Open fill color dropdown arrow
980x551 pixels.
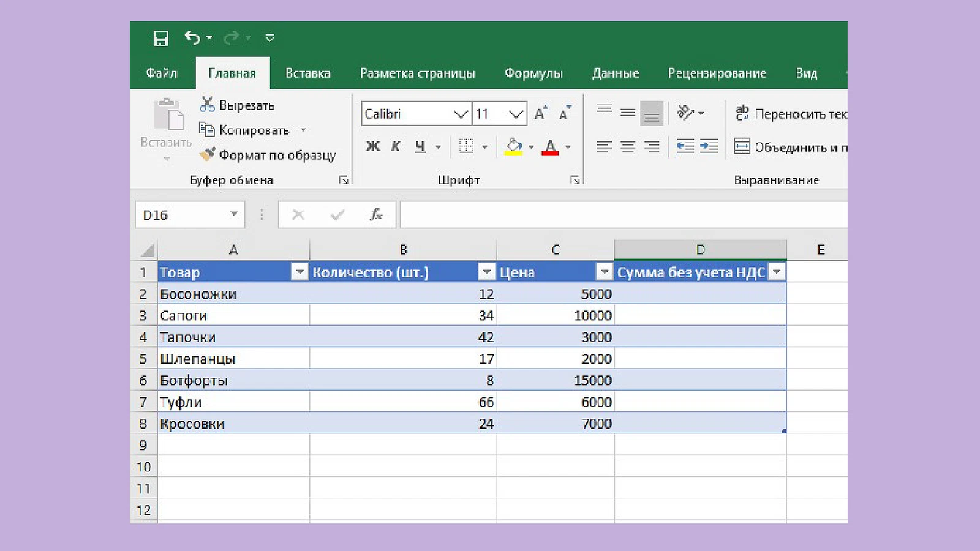(531, 147)
